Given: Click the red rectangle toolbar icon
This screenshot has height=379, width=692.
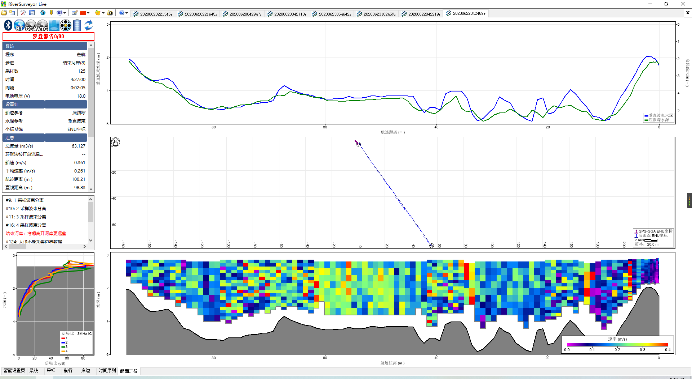Looking at the screenshot, I should point(83,13).
